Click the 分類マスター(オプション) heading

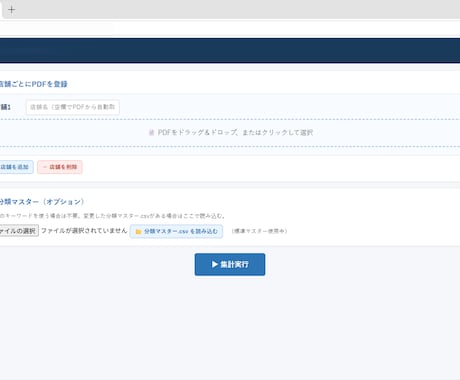(x=42, y=202)
